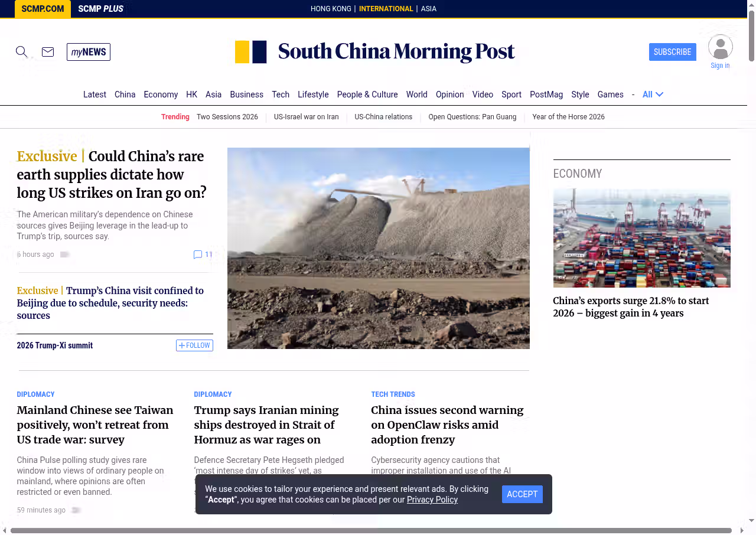Switch edition to Hong Kong
Screen dimensions: 756x535
tap(331, 9)
